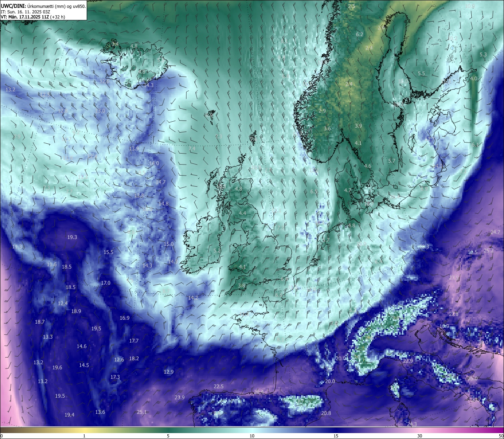The width and height of the screenshot is (504, 439).
Task: Select the 23.9 value label
Action: pyautogui.click(x=180, y=397)
